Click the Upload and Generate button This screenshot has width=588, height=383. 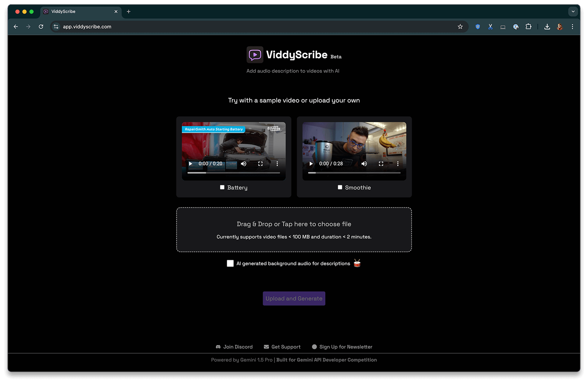point(294,298)
